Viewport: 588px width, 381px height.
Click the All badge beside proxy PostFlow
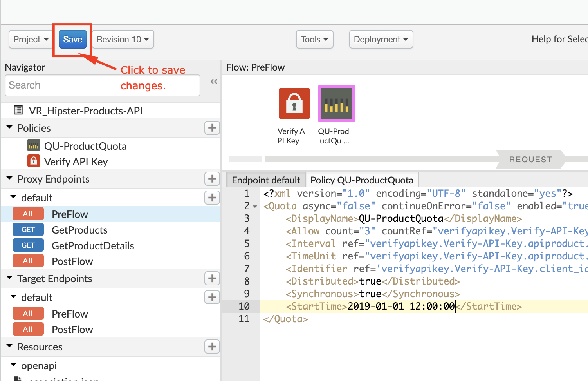tap(28, 261)
